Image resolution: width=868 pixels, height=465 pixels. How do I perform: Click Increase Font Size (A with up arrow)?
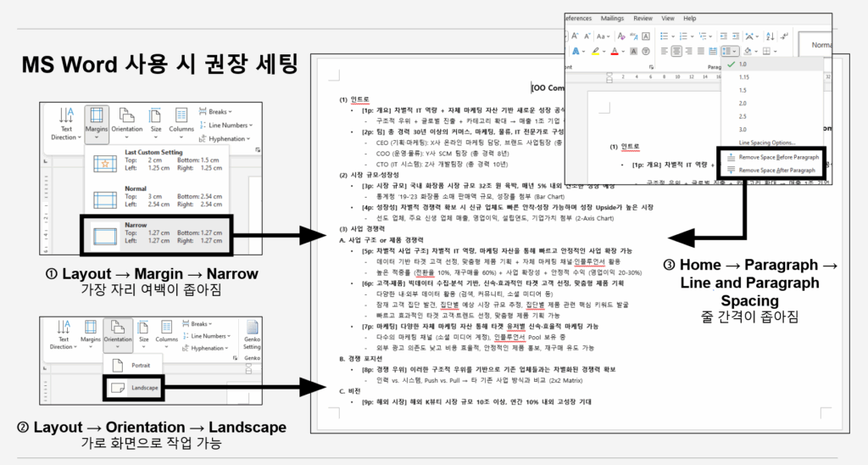575,36
